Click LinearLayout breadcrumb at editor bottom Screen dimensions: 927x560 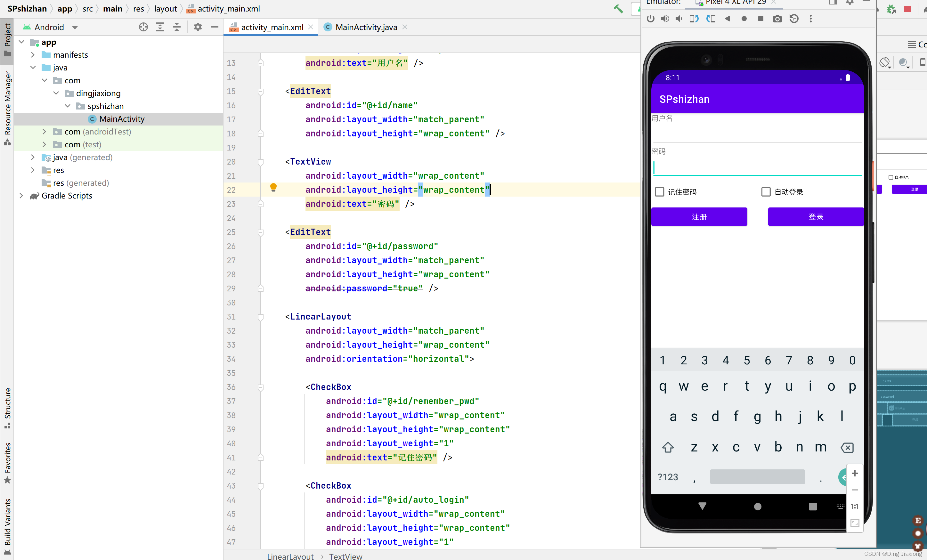(290, 556)
